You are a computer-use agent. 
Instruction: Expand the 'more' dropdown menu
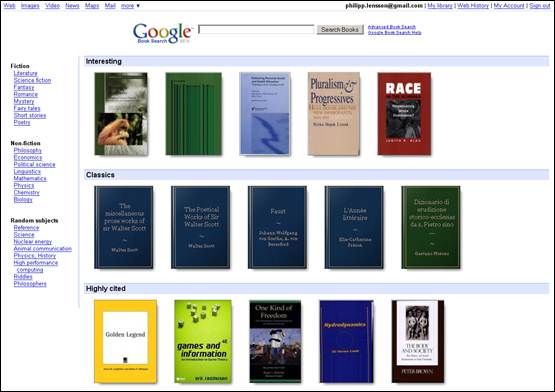pyautogui.click(x=130, y=6)
